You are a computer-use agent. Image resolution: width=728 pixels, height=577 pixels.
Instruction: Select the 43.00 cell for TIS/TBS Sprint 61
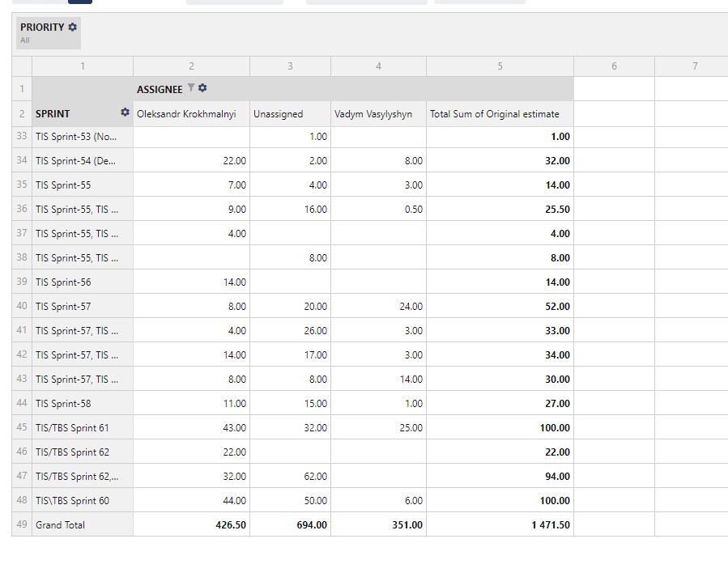191,427
